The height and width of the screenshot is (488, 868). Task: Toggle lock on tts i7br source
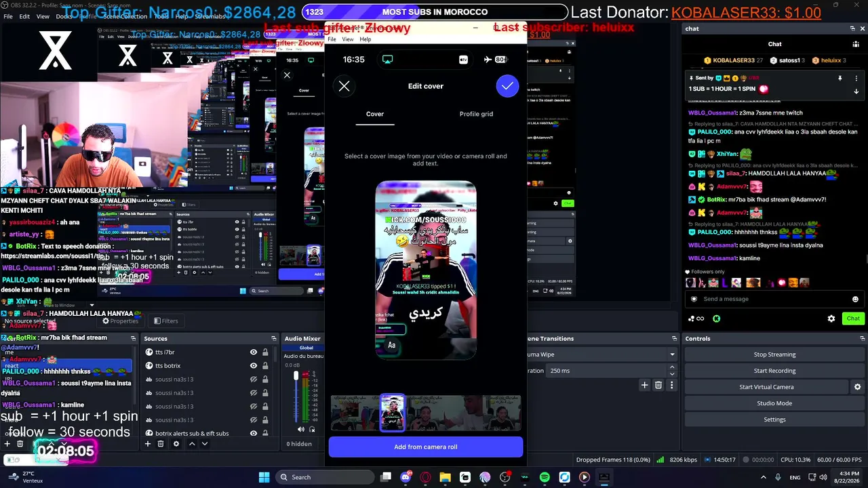pyautogui.click(x=265, y=352)
